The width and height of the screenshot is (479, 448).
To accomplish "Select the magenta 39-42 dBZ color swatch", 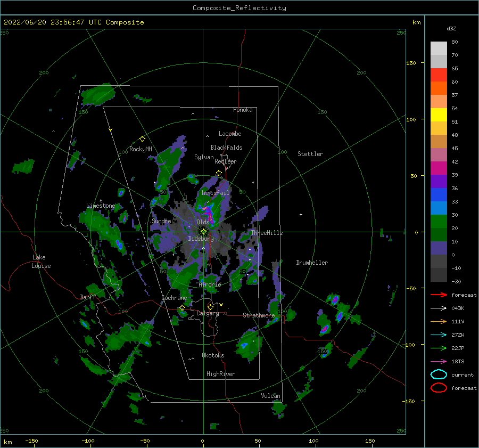I will pyautogui.click(x=439, y=168).
